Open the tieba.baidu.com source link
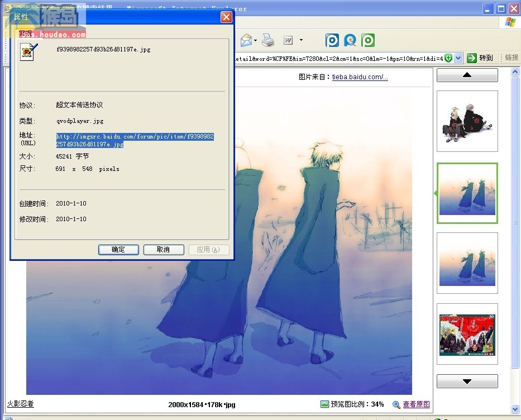Screen dimensions: 521x420 click(x=360, y=77)
